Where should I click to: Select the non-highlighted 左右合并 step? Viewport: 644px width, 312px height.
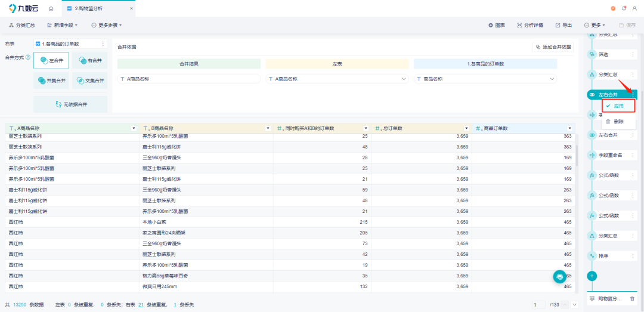[x=612, y=135]
